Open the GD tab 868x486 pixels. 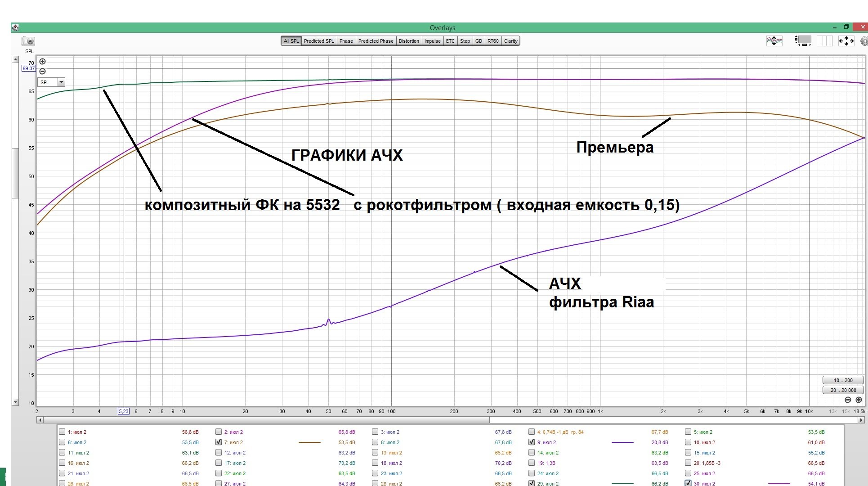(x=479, y=41)
